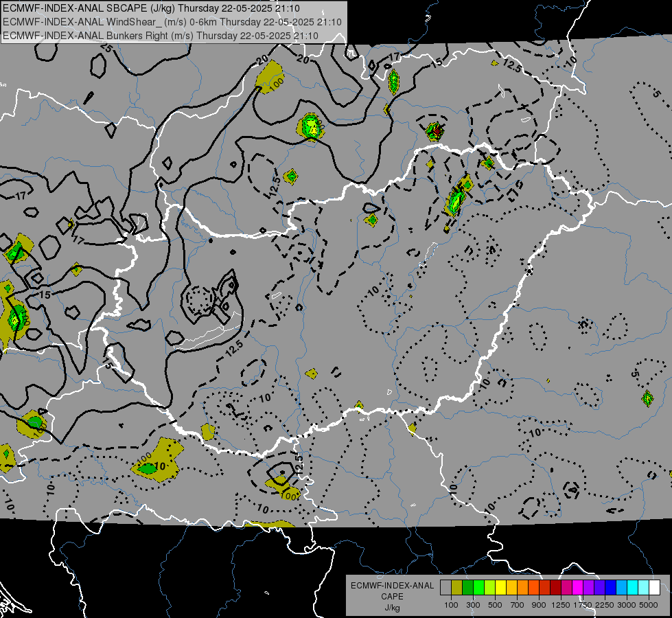
Task: Select the bright green legend swatch
Action: point(478,588)
